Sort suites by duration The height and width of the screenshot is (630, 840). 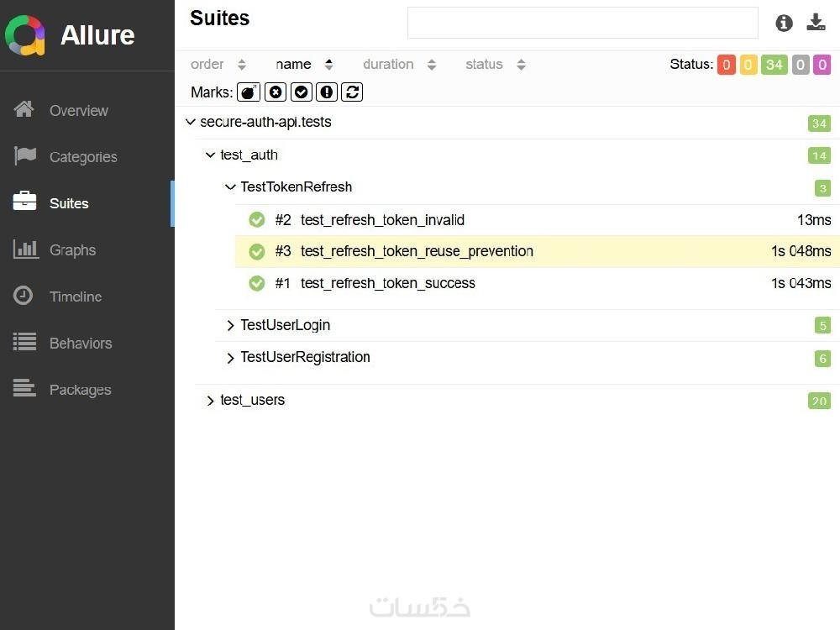(399, 65)
